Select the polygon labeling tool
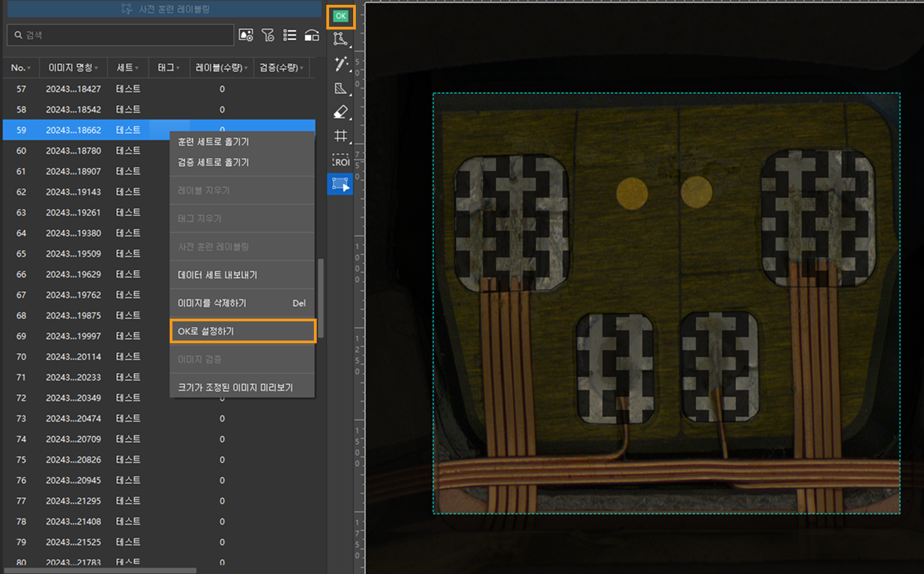The width and height of the screenshot is (924, 574). tap(341, 39)
